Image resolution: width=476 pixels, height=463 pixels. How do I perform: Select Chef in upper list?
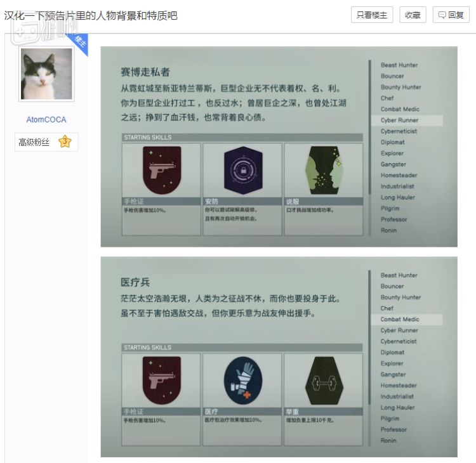(387, 98)
